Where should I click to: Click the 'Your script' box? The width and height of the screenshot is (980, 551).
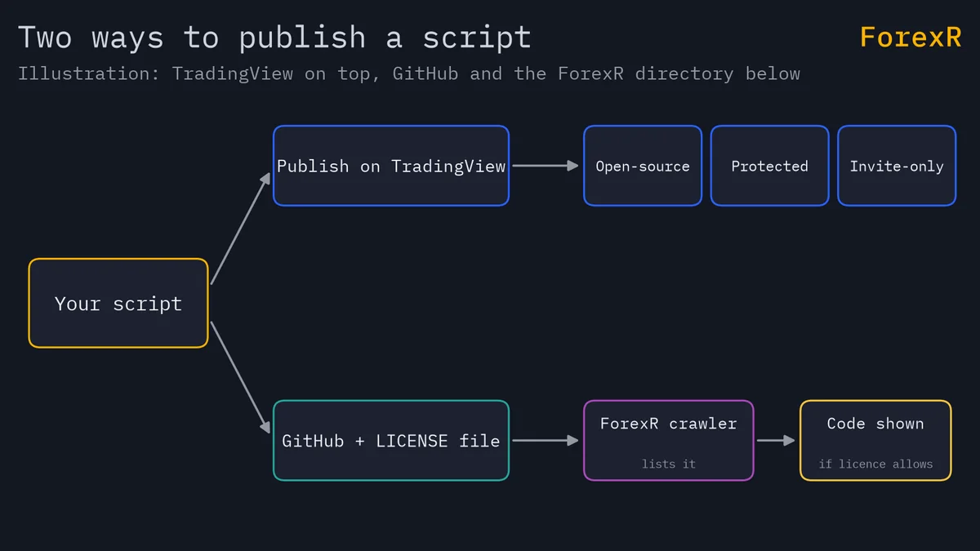pyautogui.click(x=118, y=303)
